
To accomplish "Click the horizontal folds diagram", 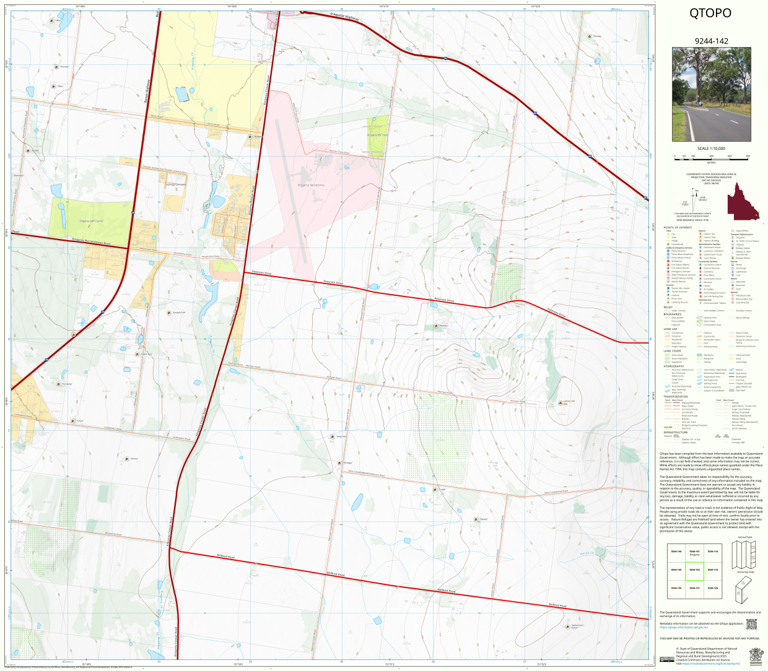I will (744, 589).
